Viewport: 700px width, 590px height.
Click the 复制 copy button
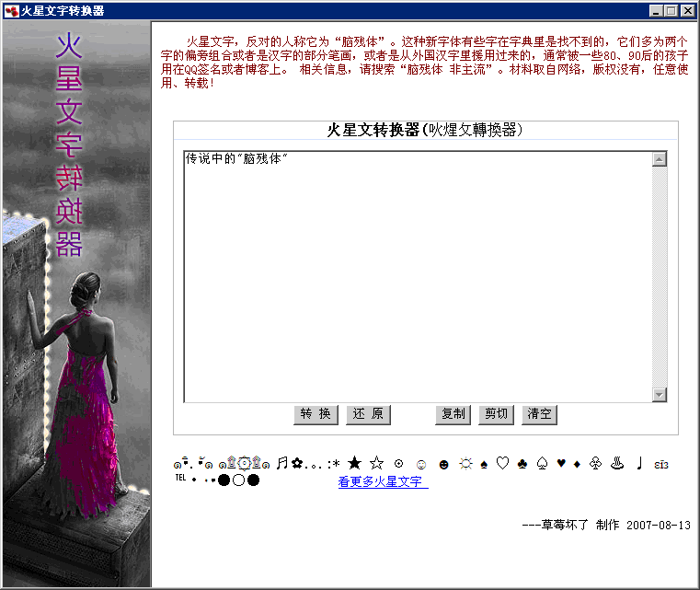(453, 414)
